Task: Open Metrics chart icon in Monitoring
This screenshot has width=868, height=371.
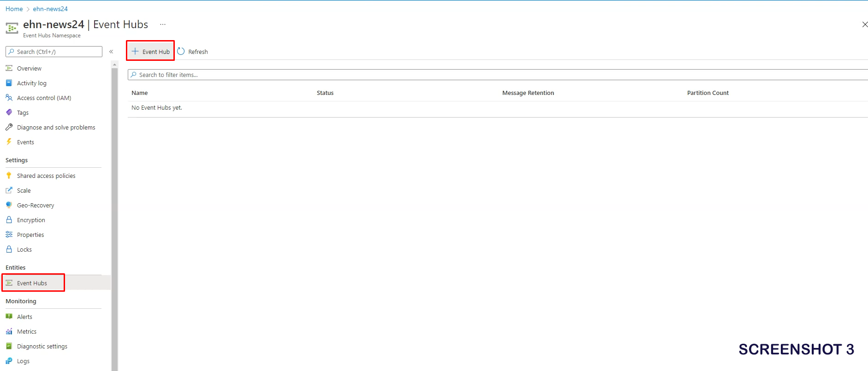Action: [x=9, y=331]
